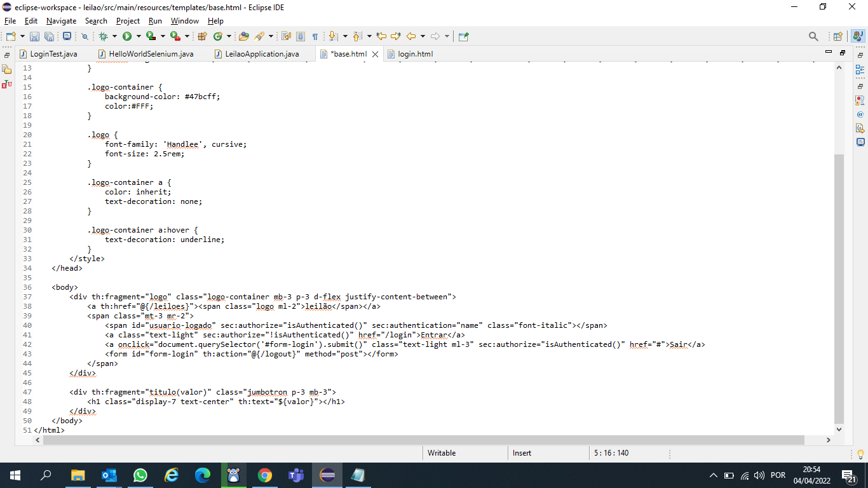
Task: Toggle Word Wrap in the toolbar
Action: pos(286,36)
